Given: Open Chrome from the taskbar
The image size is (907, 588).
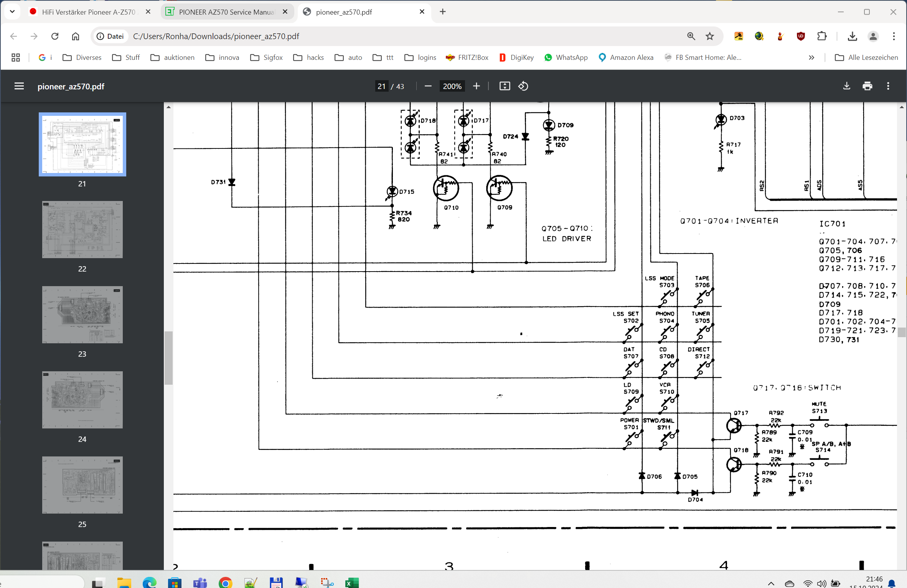Looking at the screenshot, I should click(x=225, y=583).
